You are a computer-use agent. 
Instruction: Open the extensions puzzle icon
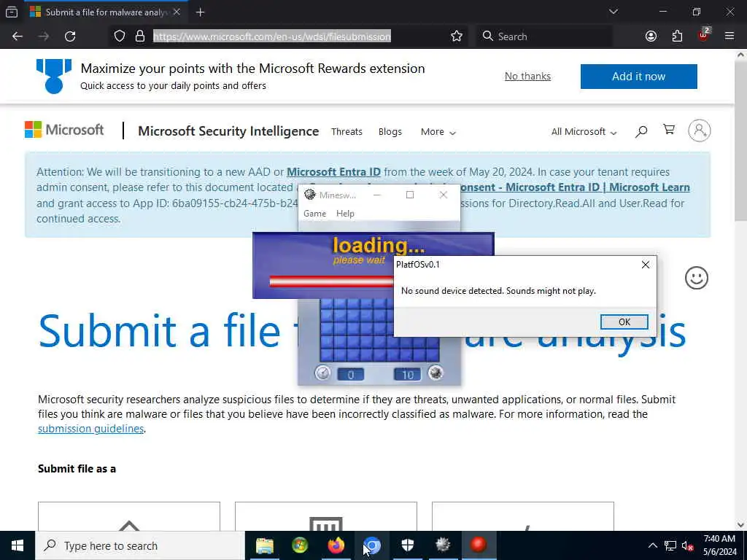(x=677, y=36)
